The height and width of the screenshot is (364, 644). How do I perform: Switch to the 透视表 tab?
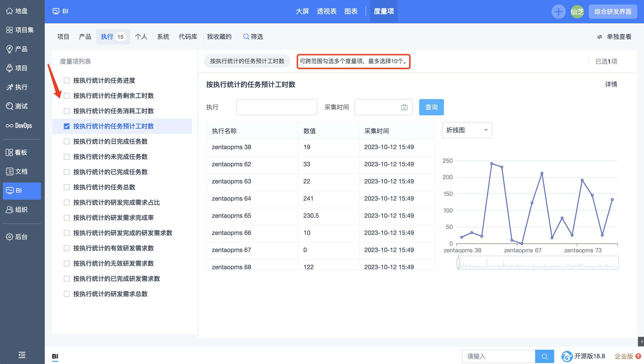326,11
